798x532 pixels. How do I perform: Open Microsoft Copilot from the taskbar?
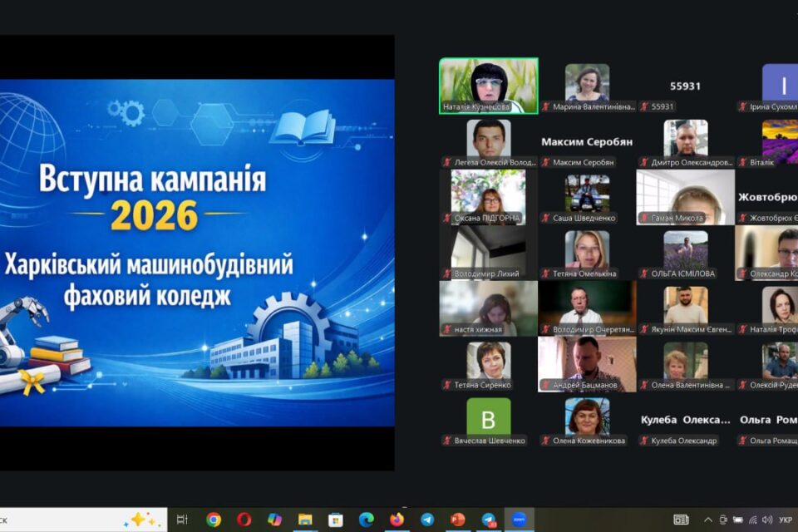275,520
